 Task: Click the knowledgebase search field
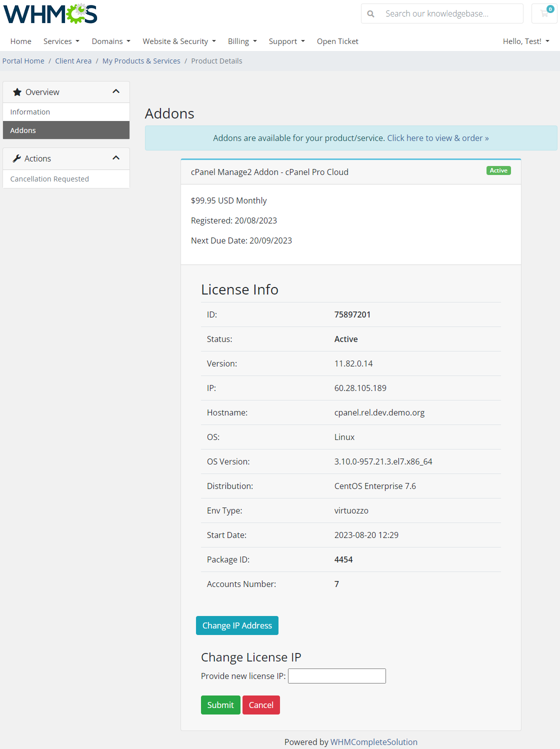pyautogui.click(x=450, y=14)
